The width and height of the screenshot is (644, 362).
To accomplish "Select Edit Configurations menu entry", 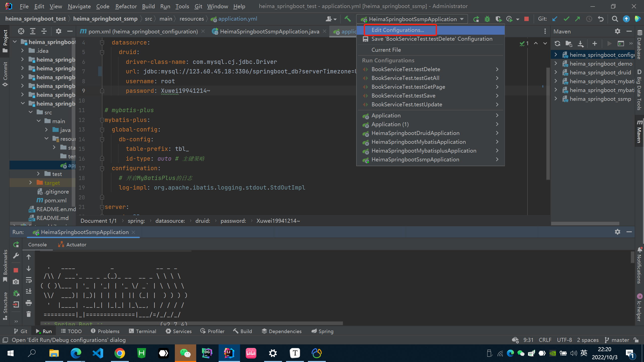I will [397, 30].
